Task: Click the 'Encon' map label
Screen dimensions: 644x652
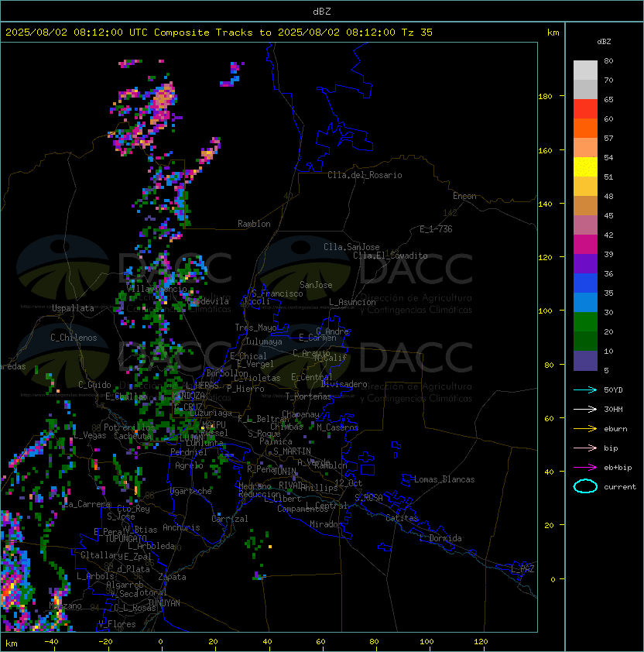Action: [464, 196]
